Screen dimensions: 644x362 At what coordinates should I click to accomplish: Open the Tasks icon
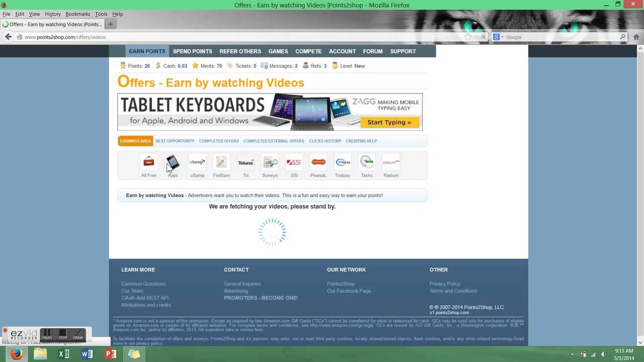pos(367,162)
